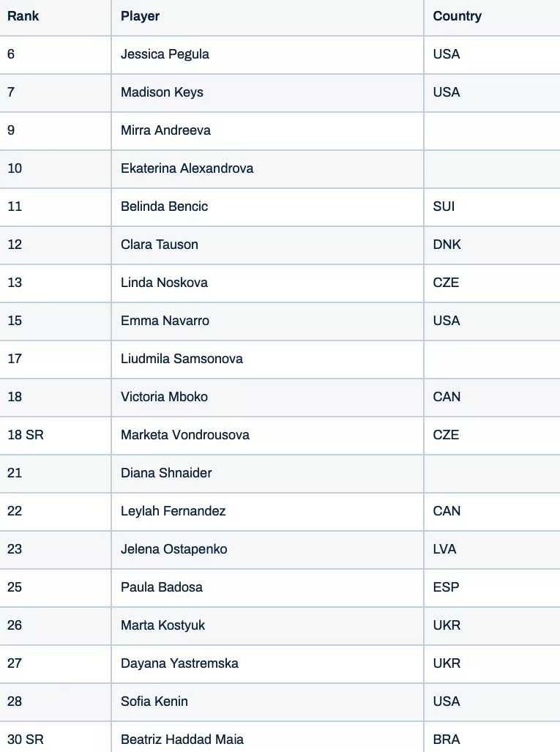Click Ekaterina Alexandrova's name
Viewport: 560px width, 752px height.
pos(187,168)
